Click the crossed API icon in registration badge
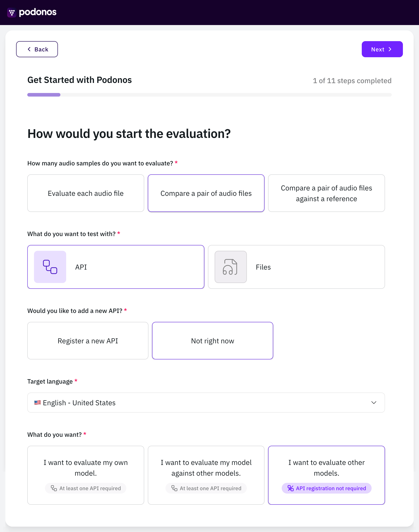The width and height of the screenshot is (419, 532). click(290, 488)
